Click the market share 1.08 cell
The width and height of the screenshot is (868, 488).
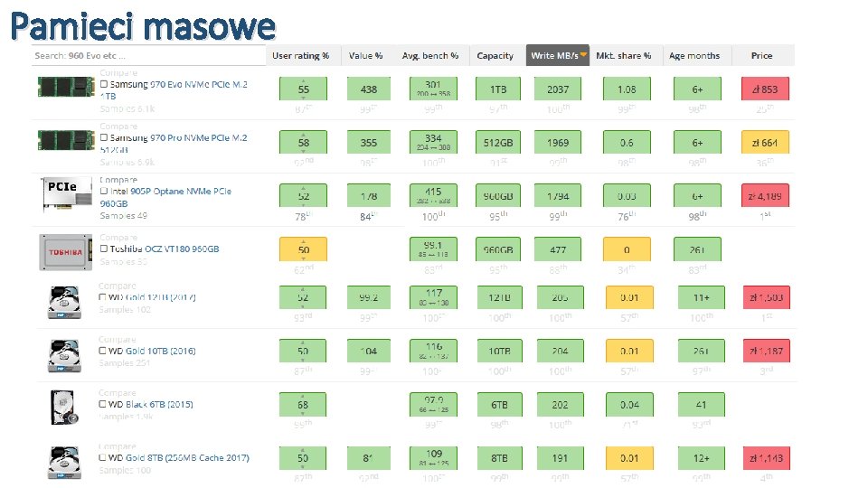pos(627,89)
